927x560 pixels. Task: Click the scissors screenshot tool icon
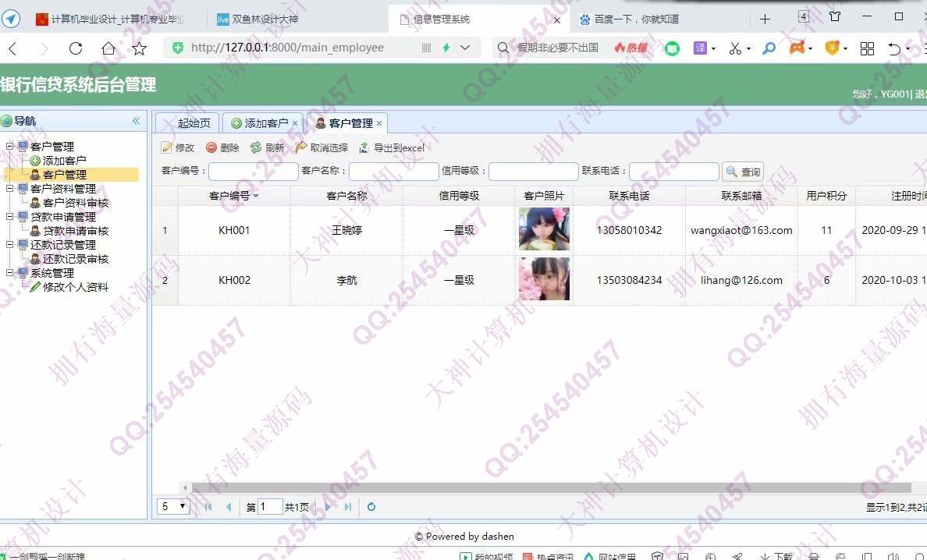pos(736,48)
